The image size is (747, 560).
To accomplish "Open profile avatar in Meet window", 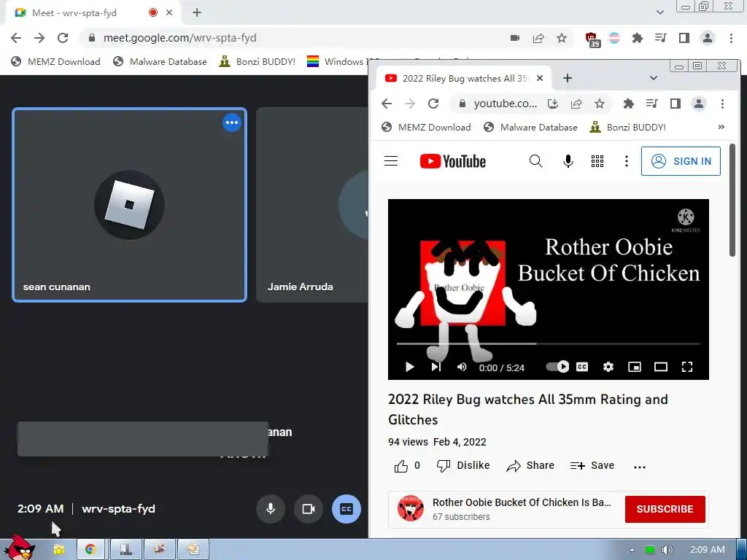I will (708, 38).
